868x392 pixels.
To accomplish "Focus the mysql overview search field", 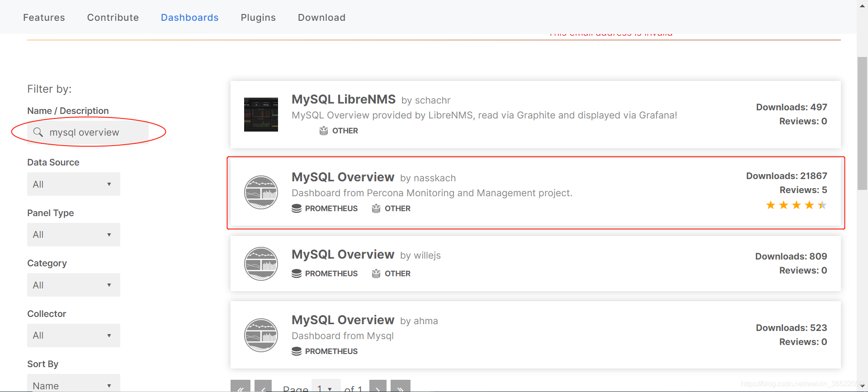I will [x=88, y=132].
